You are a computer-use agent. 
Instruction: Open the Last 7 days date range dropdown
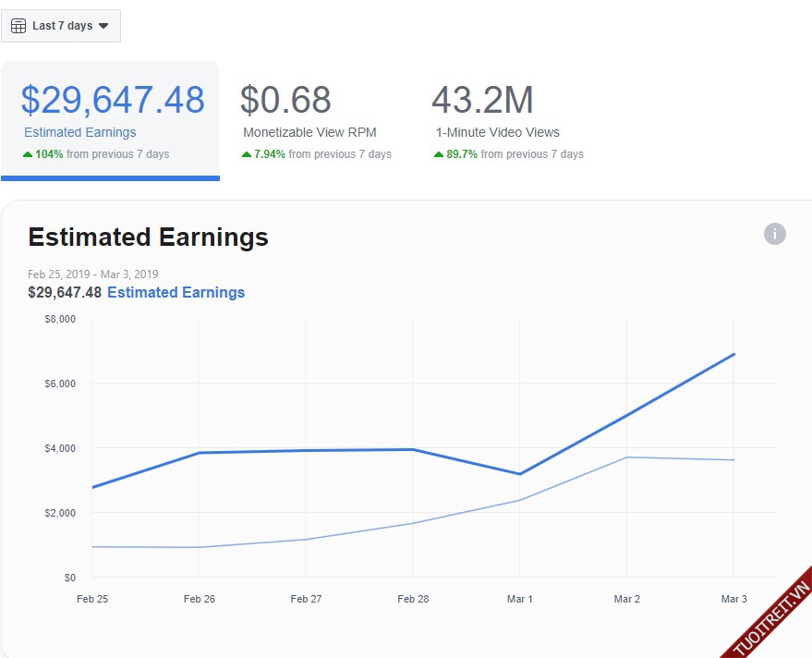[62, 26]
